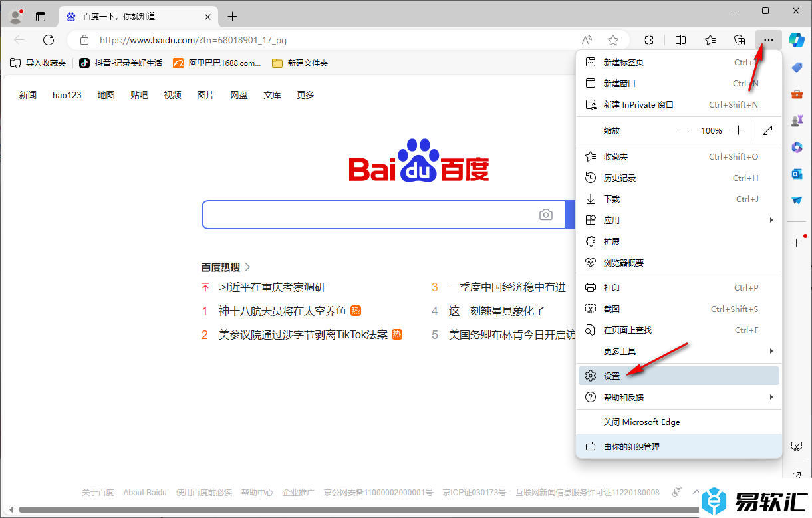Choose 截图 from the menu
Image resolution: width=812 pixels, height=518 pixels.
click(678, 309)
